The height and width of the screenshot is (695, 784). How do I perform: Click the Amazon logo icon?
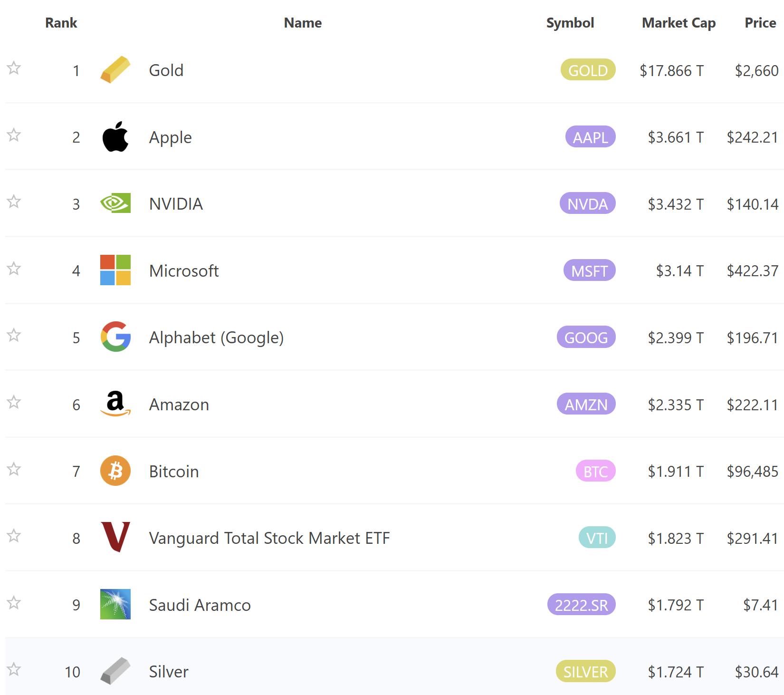point(115,404)
